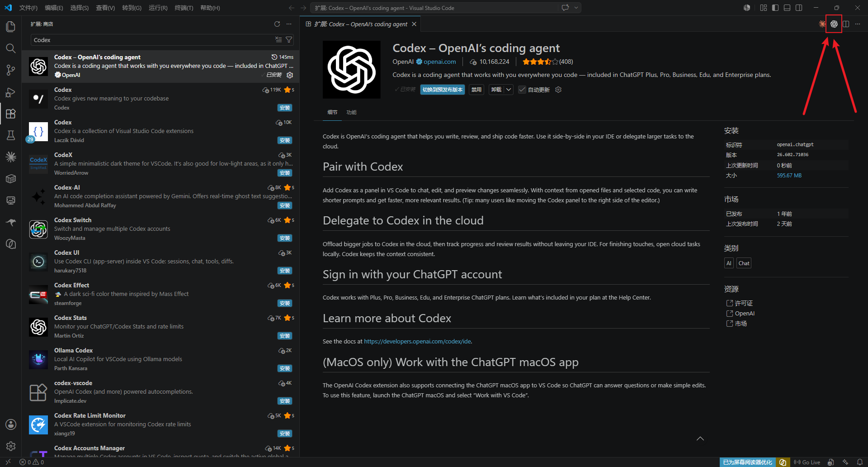
Task: Click the orange Claude icon in editor toolbar
Action: pos(822,24)
